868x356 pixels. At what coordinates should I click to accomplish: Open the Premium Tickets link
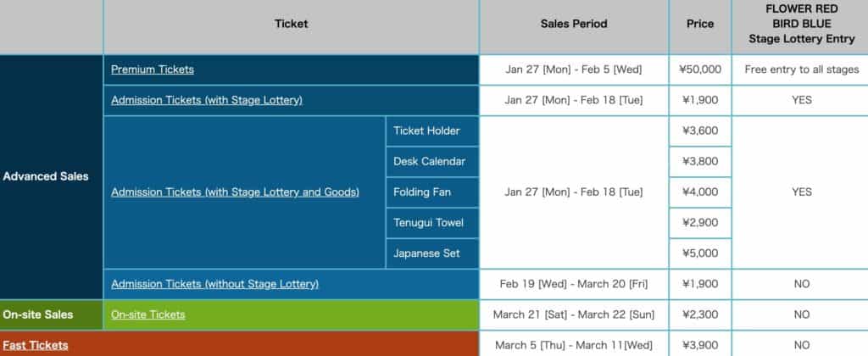(153, 70)
